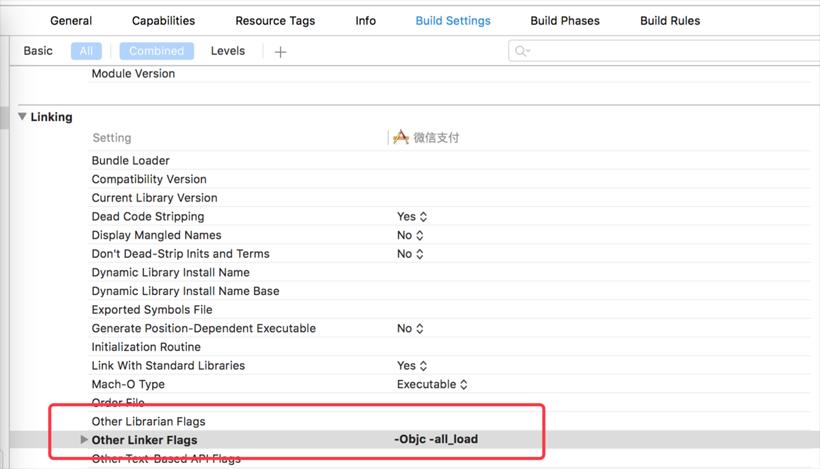Image resolution: width=820 pixels, height=469 pixels.
Task: Click the build settings search field
Action: click(660, 51)
